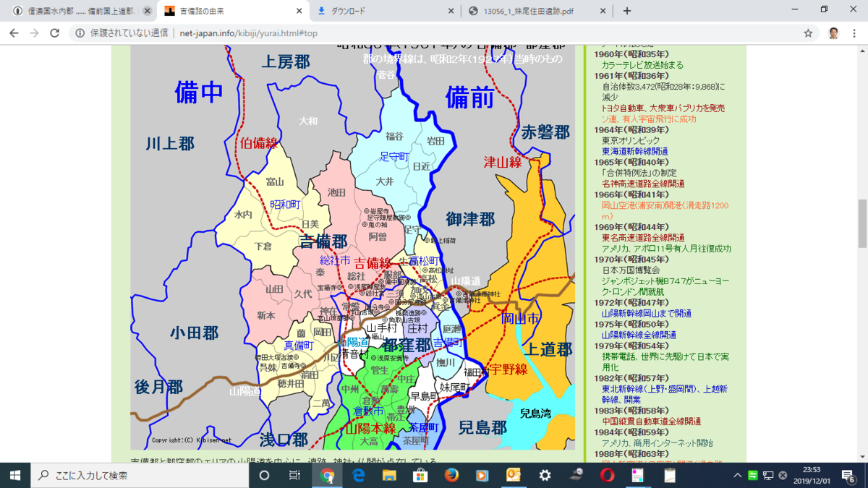Show hidden system tray icons
The image size is (868, 488).
737,475
